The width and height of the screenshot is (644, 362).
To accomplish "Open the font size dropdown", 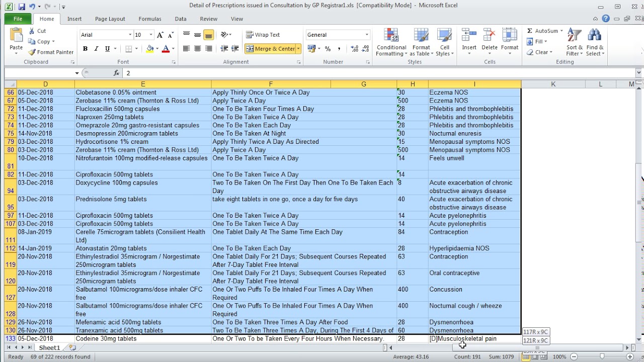I will pos(151,35).
